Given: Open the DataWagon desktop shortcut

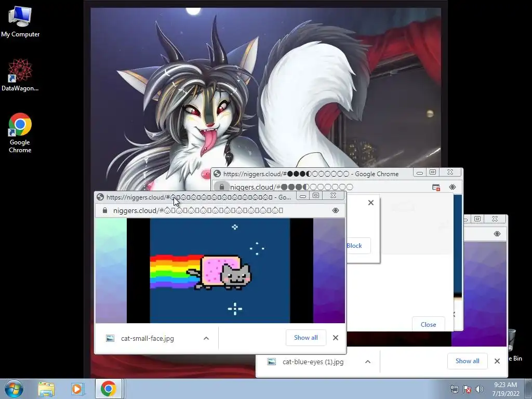Looking at the screenshot, I should pyautogui.click(x=20, y=75).
